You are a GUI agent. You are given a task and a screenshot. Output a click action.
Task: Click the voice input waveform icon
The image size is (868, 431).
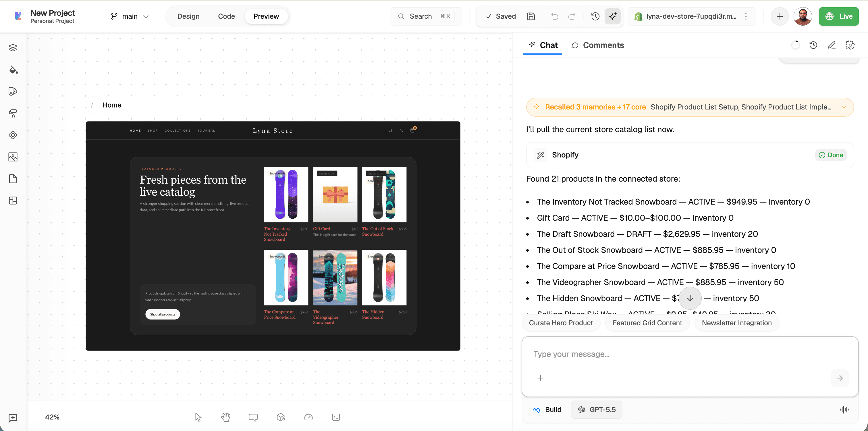(844, 409)
